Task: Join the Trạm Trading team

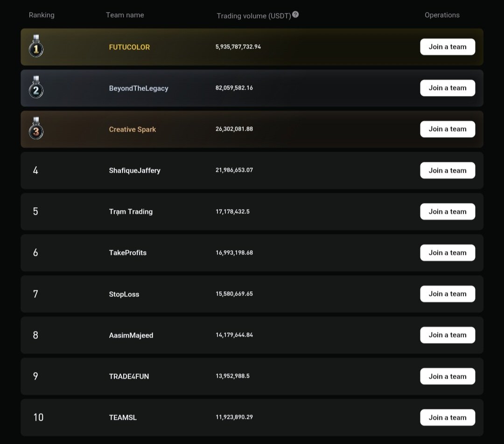Action: (448, 211)
